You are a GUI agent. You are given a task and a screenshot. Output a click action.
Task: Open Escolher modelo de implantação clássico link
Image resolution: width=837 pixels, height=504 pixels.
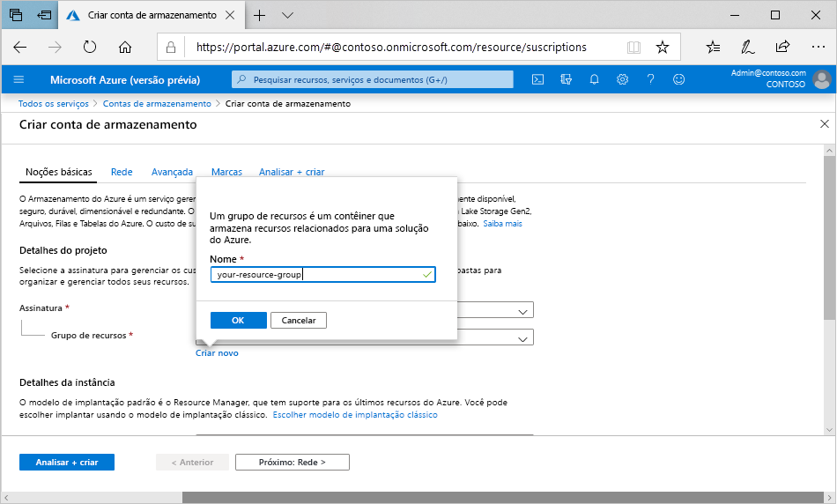tap(355, 415)
